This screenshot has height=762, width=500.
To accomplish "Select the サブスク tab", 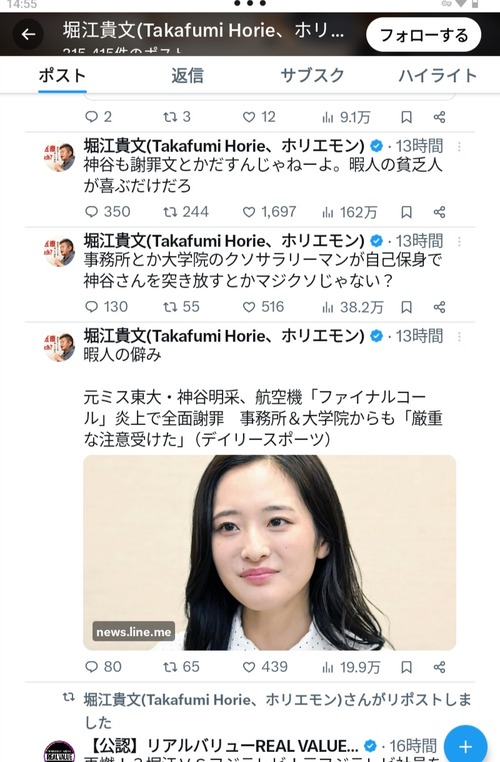I will click(x=312, y=76).
